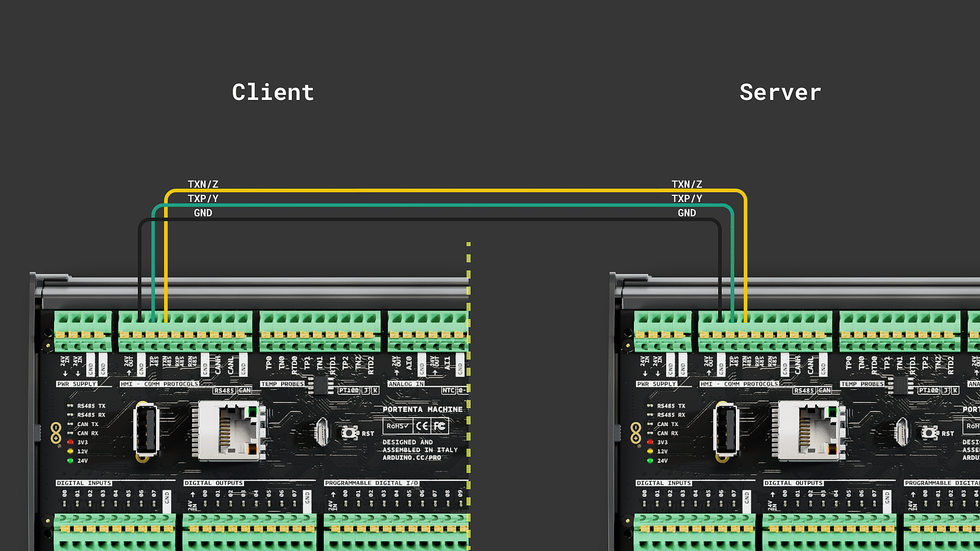The width and height of the screenshot is (980, 551).
Task: Click the FC certification mark on the Client board
Action: click(439, 427)
